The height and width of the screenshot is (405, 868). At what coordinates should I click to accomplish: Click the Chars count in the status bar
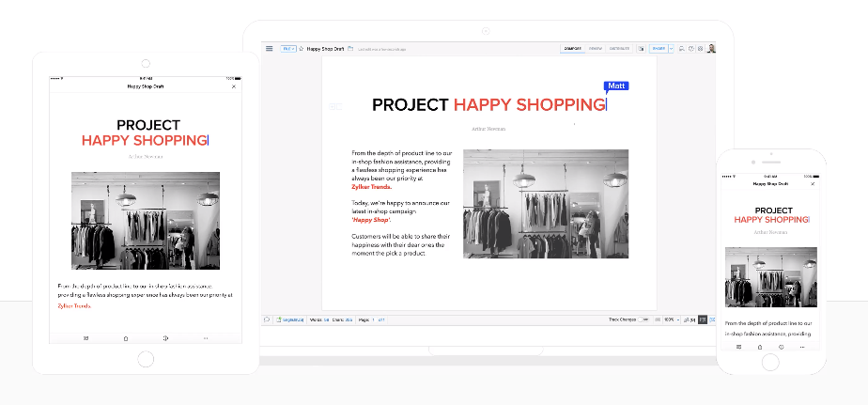(x=342, y=319)
